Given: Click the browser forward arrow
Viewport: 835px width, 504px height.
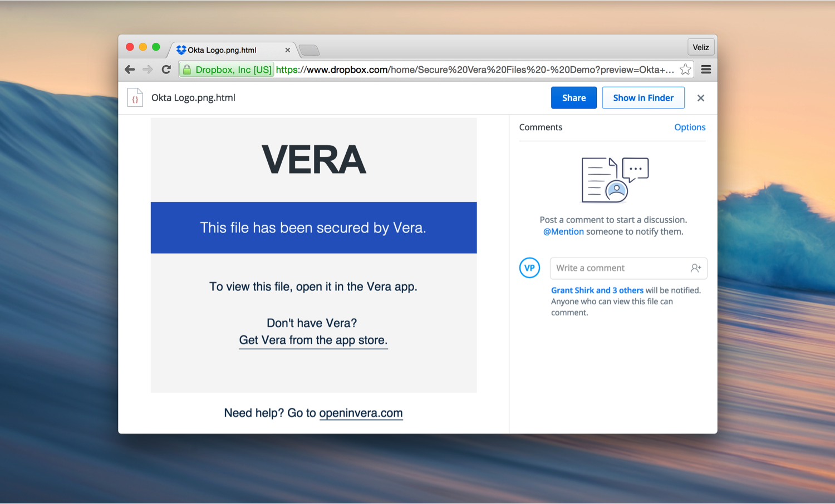Looking at the screenshot, I should tap(148, 70).
